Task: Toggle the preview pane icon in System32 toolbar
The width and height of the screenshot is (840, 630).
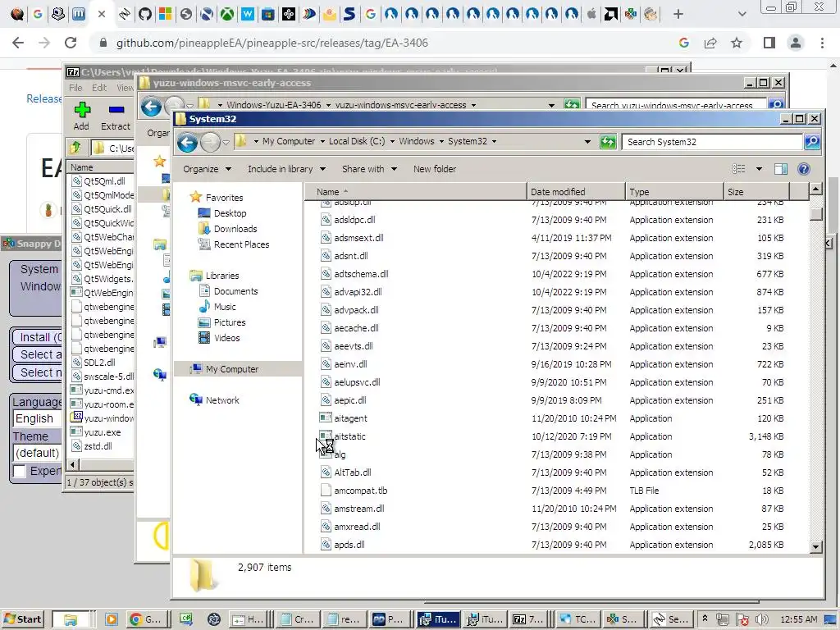Action: pos(781,169)
